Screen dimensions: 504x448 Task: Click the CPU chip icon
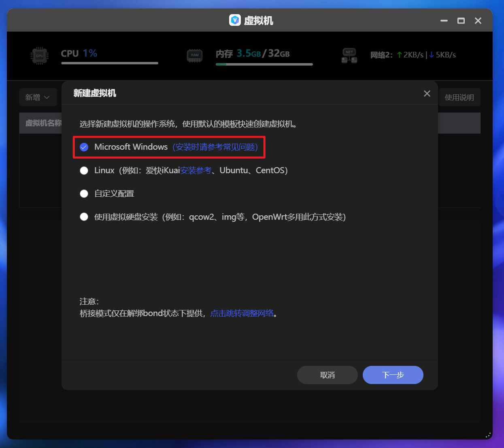tap(39, 56)
